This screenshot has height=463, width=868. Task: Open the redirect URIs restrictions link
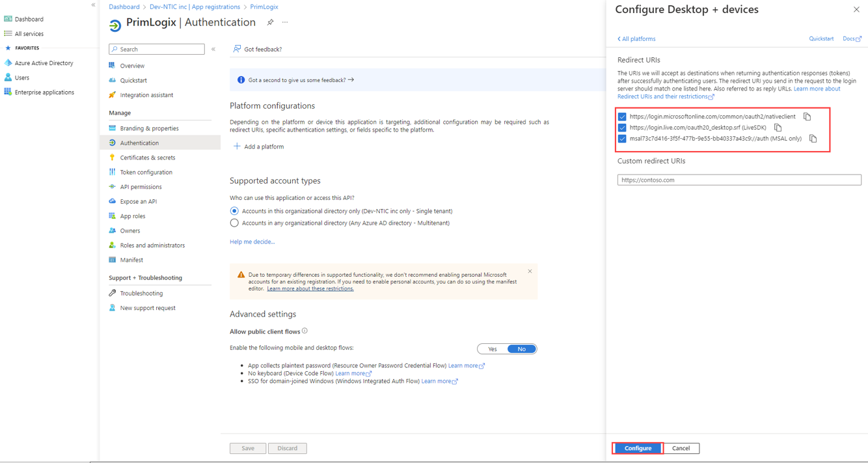tap(729, 92)
